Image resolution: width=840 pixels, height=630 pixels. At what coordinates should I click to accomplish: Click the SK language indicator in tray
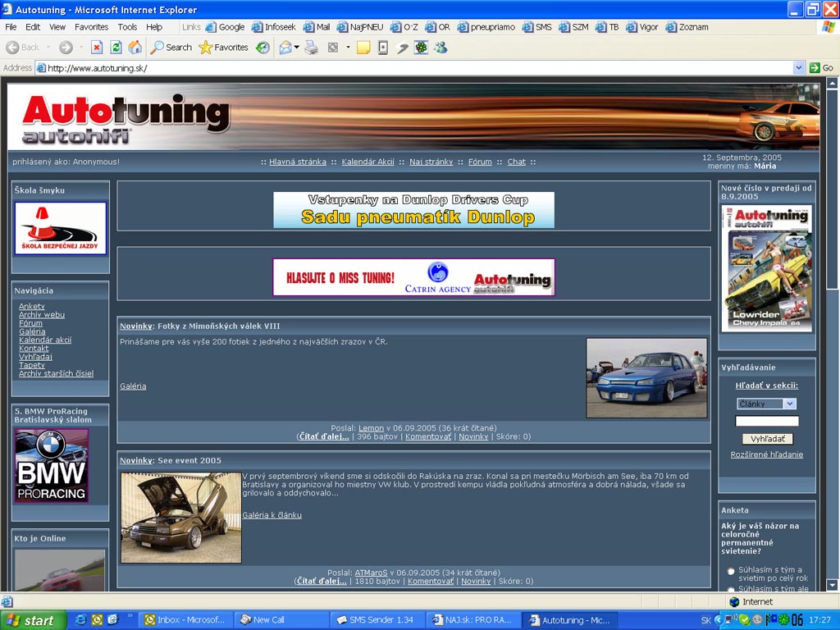coord(706,620)
